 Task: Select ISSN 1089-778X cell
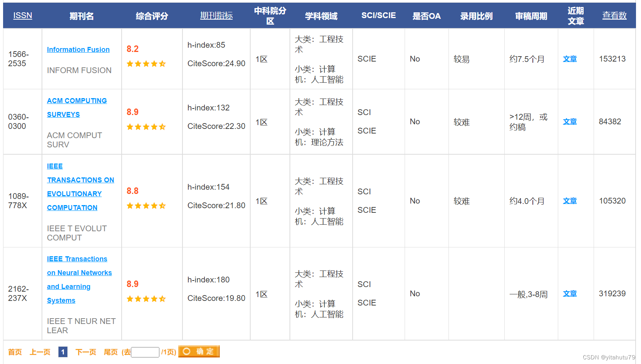coord(22,201)
